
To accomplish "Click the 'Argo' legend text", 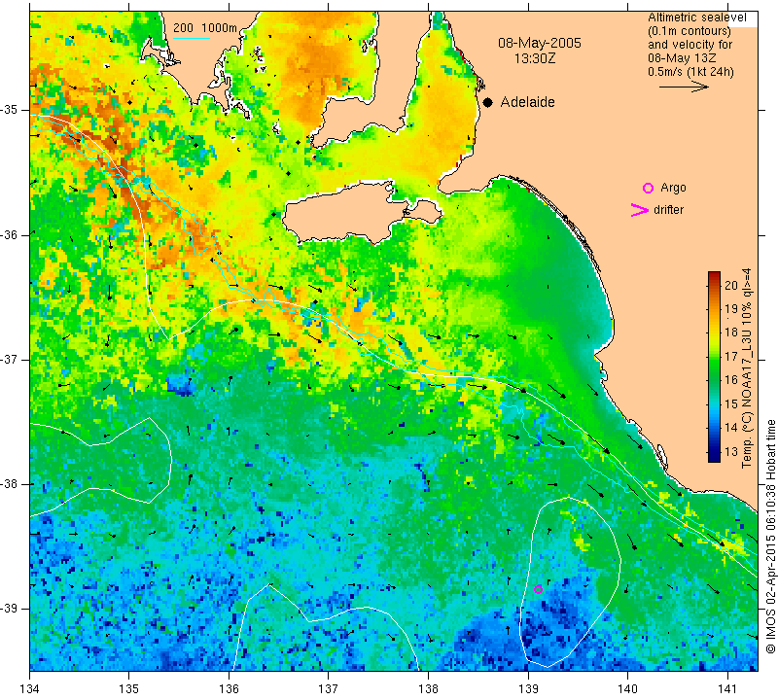I will click(673, 188).
